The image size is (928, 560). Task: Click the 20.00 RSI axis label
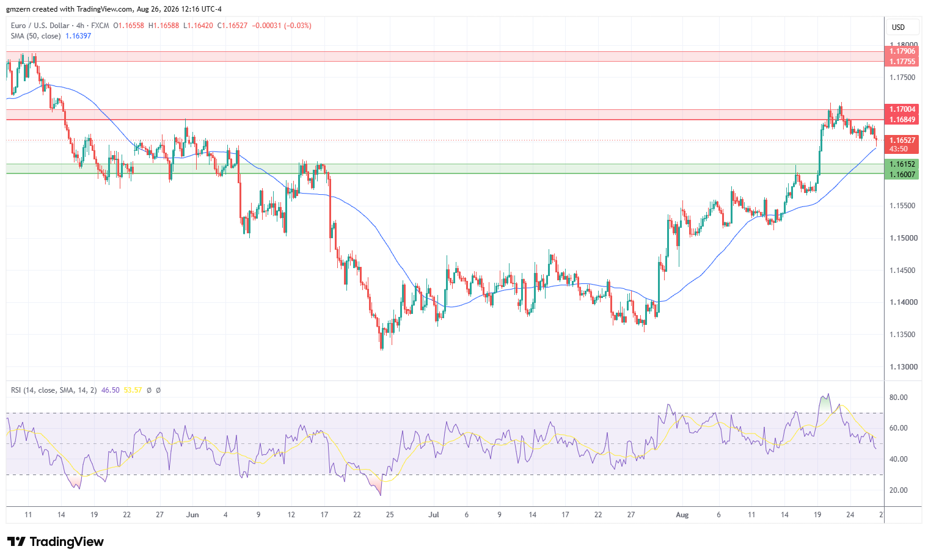[898, 490]
